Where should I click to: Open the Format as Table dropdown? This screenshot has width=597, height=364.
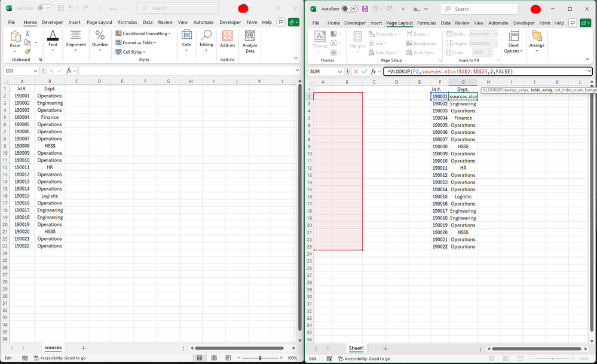click(x=136, y=42)
